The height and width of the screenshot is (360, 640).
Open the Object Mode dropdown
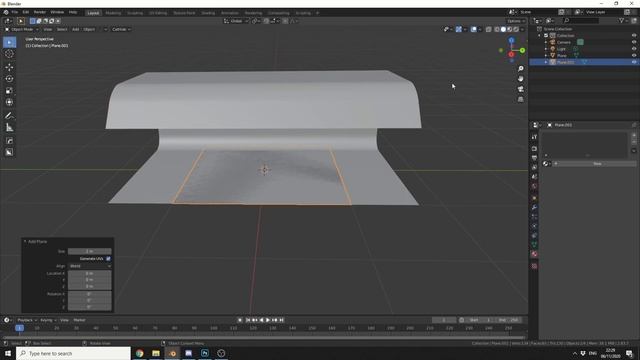pyautogui.click(x=22, y=29)
